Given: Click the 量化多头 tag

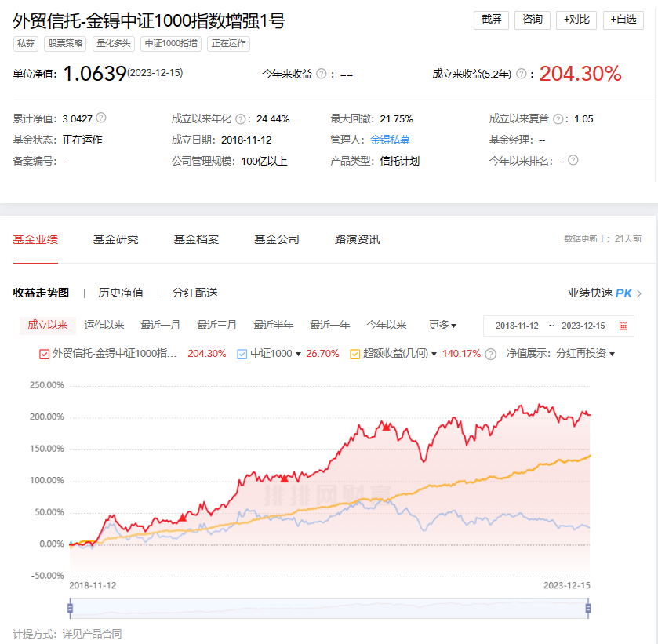Looking at the screenshot, I should click(113, 44).
